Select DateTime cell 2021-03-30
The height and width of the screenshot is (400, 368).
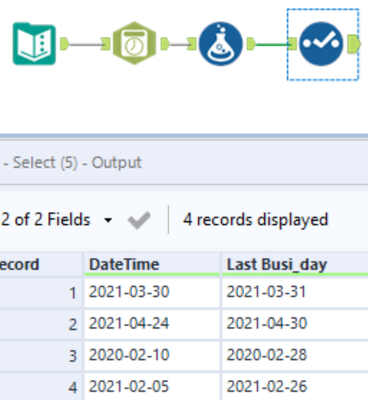[152, 292]
